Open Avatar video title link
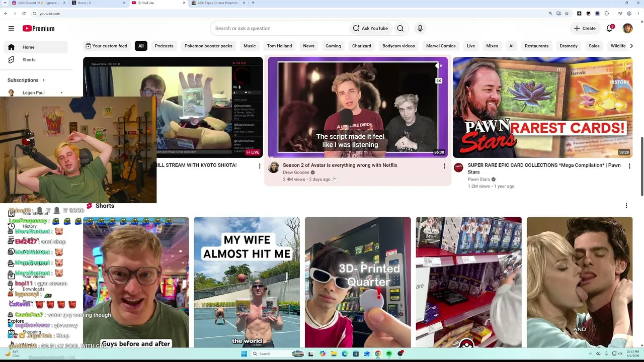 point(340,165)
